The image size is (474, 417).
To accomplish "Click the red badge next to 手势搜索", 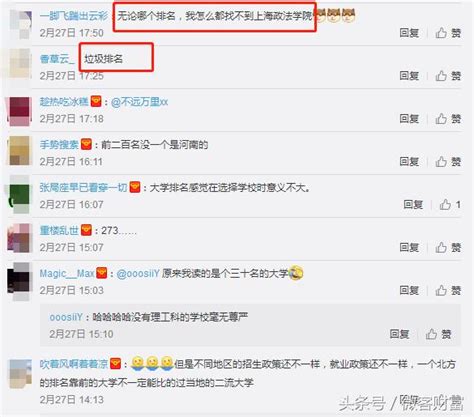I will coord(86,144).
